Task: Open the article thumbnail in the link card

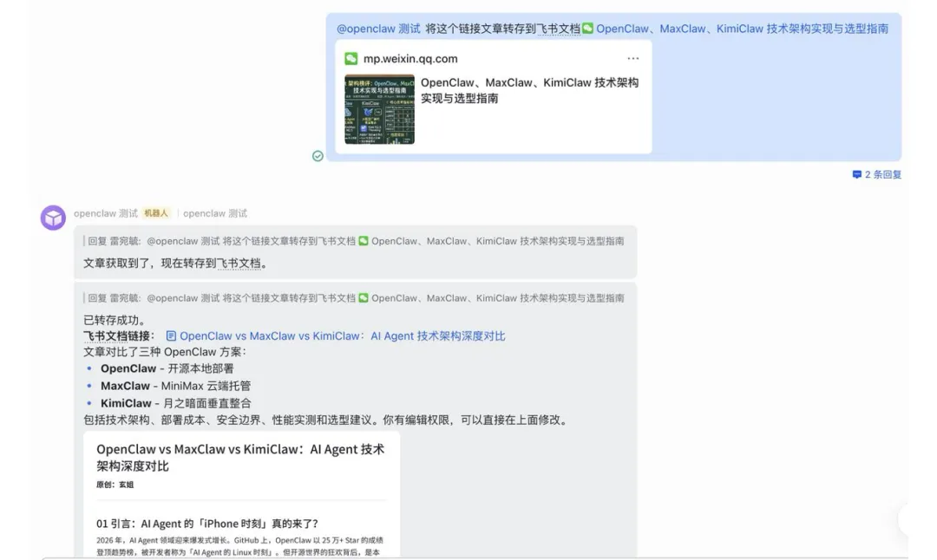Action: pyautogui.click(x=379, y=109)
